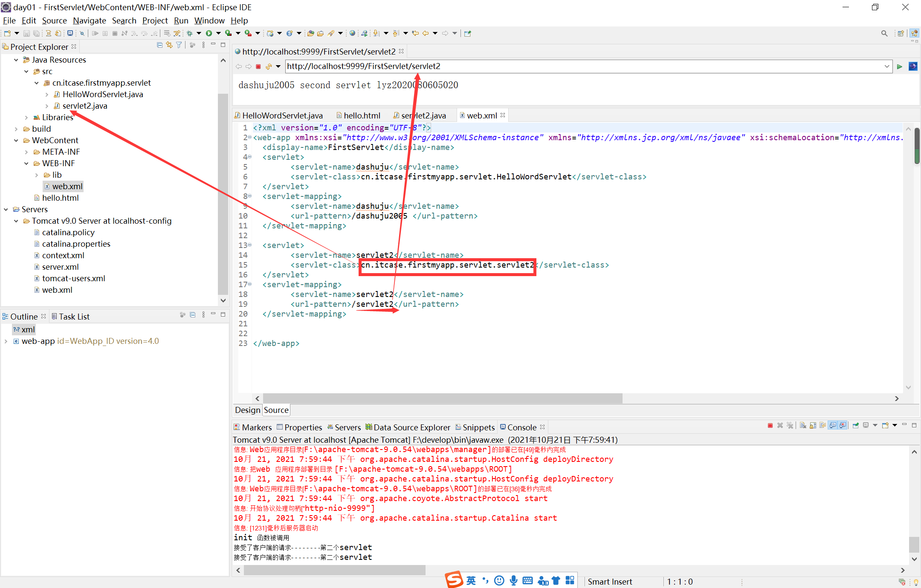
Task: Click Collapse All in Project Explorer
Action: coord(159,45)
